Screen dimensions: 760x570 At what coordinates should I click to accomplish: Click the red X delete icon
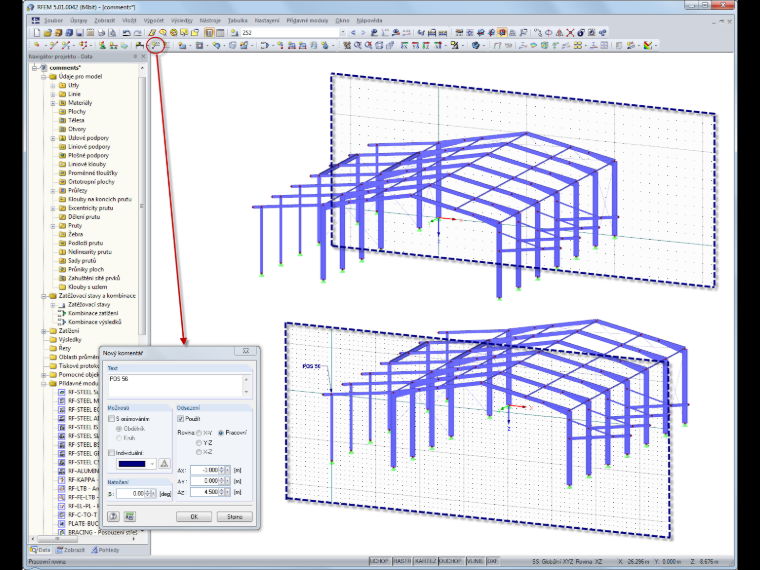point(570,32)
